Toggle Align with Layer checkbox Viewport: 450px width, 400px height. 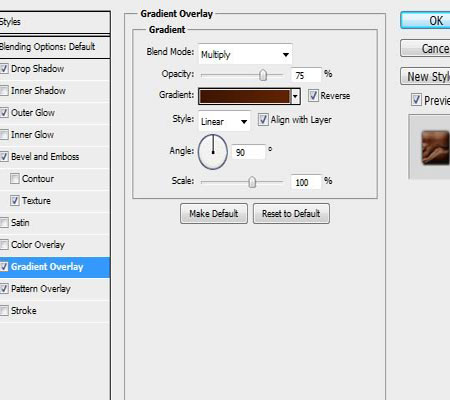[263, 120]
